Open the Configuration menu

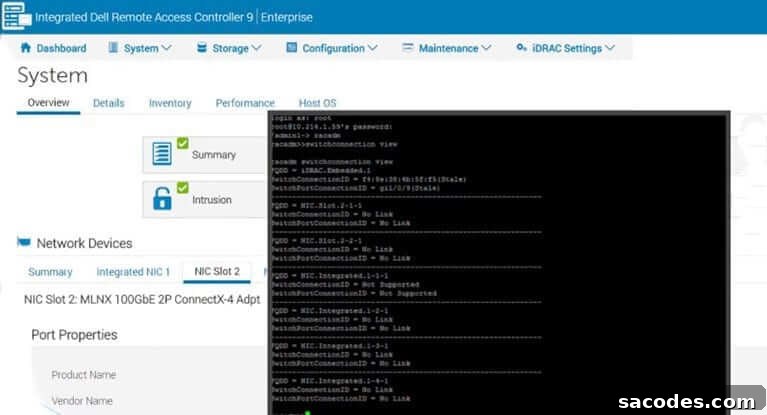tap(332, 48)
